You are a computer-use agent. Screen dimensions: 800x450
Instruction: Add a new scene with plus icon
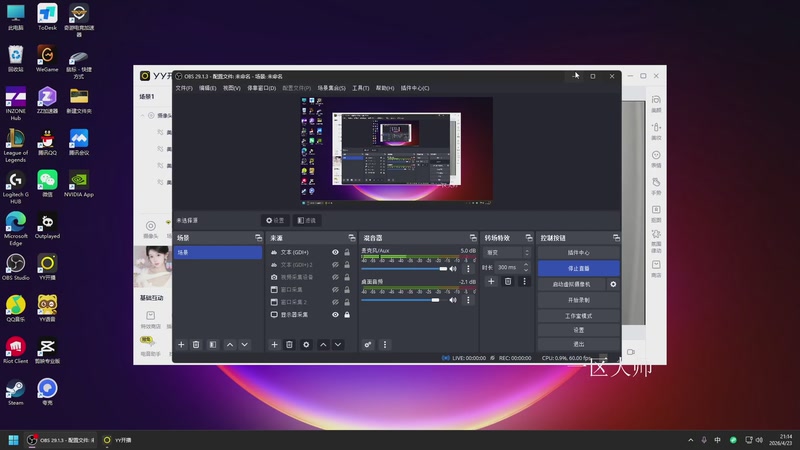point(181,344)
